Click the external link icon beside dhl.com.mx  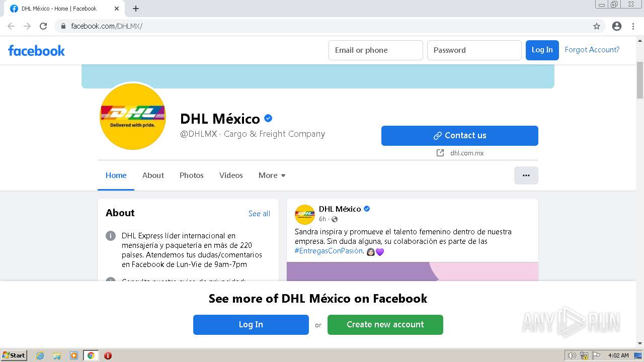[440, 153]
